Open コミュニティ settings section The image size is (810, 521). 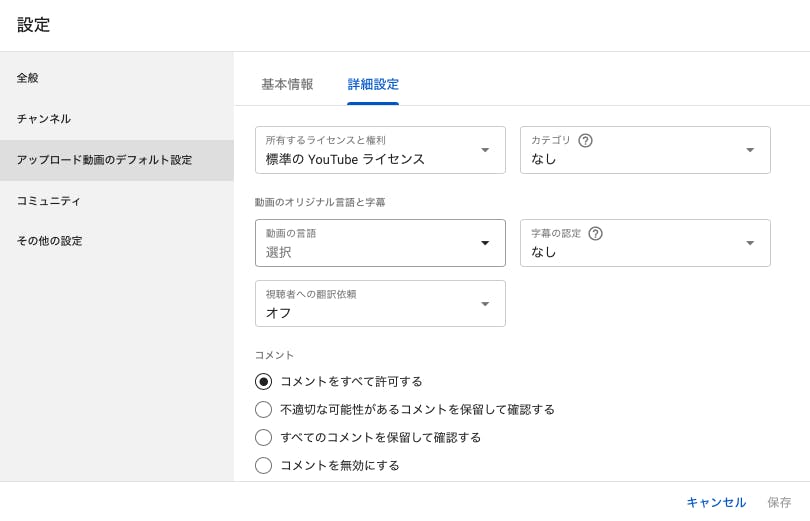[x=49, y=201]
